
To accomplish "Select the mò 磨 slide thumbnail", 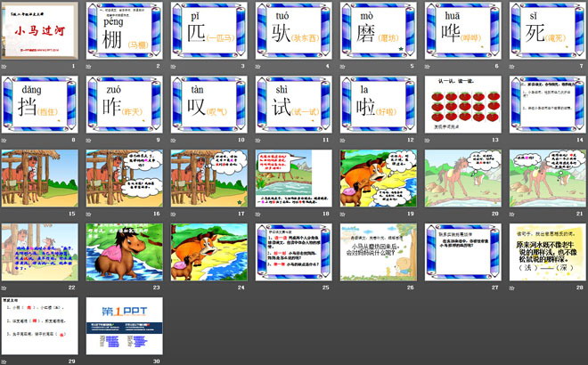I will 379,30.
